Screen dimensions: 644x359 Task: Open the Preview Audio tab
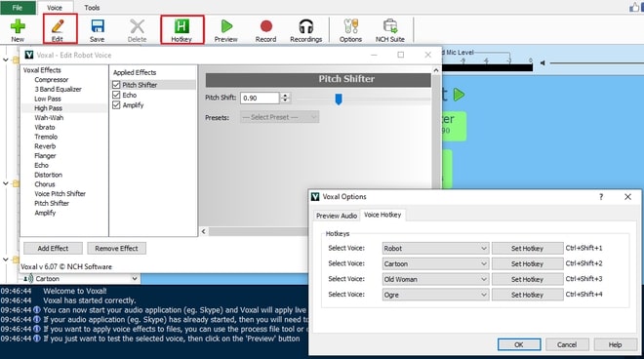click(337, 216)
